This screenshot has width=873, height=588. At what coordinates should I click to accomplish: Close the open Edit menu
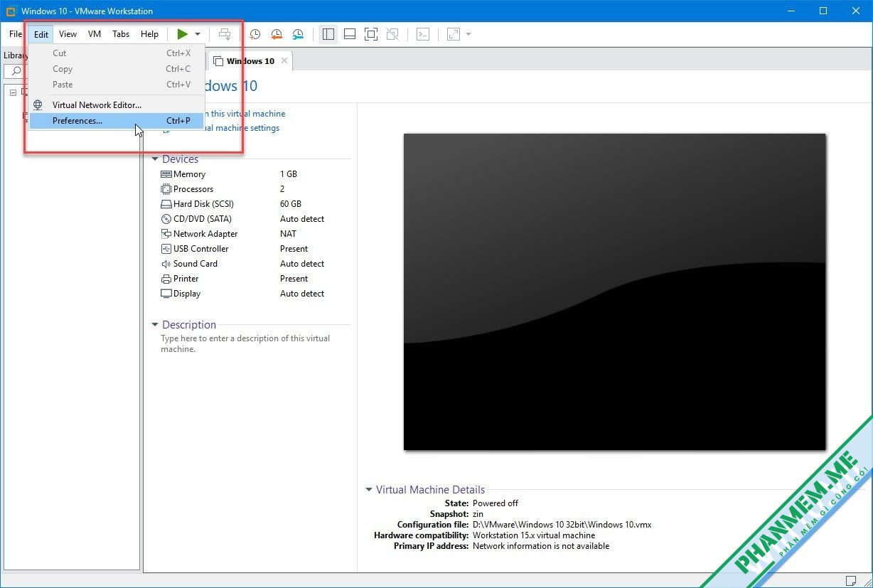coord(41,34)
